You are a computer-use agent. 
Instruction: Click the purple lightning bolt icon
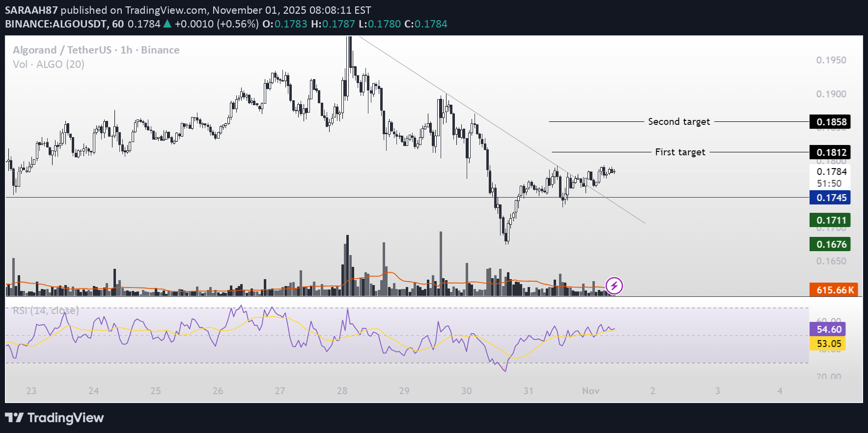pyautogui.click(x=614, y=286)
